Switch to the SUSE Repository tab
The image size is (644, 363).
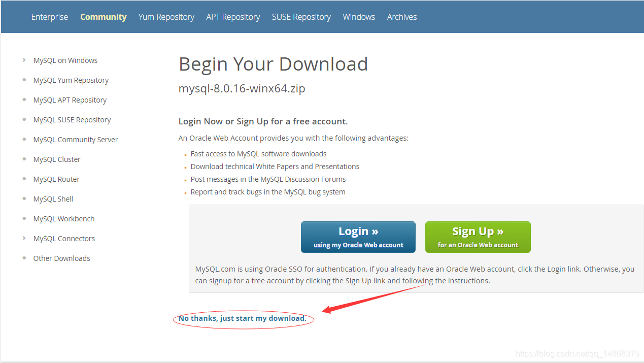pyautogui.click(x=301, y=17)
